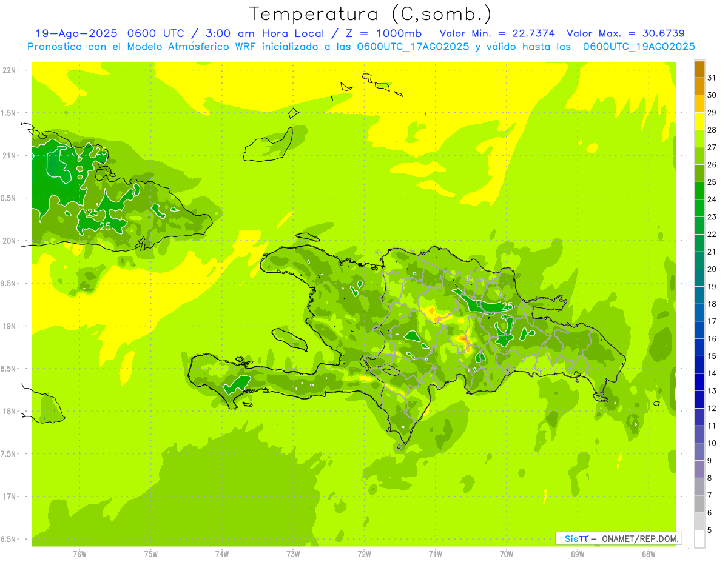Image resolution: width=728 pixels, height=562 pixels.
Task: Click the lime legend band between 27 and 28
Action: (x=699, y=139)
